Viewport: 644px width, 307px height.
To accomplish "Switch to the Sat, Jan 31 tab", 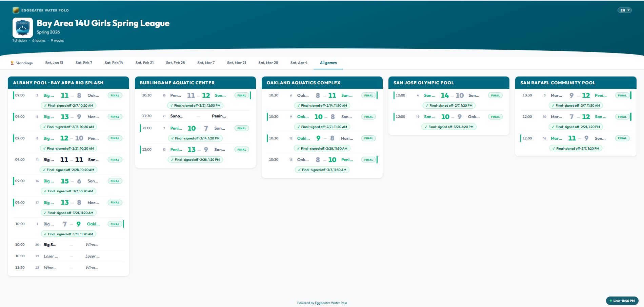I will (x=54, y=63).
